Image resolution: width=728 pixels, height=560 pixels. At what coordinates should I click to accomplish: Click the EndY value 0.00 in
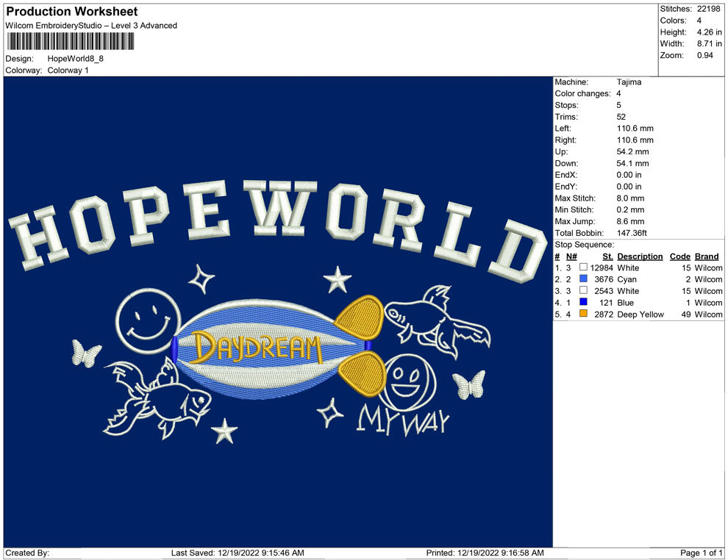[x=629, y=187]
